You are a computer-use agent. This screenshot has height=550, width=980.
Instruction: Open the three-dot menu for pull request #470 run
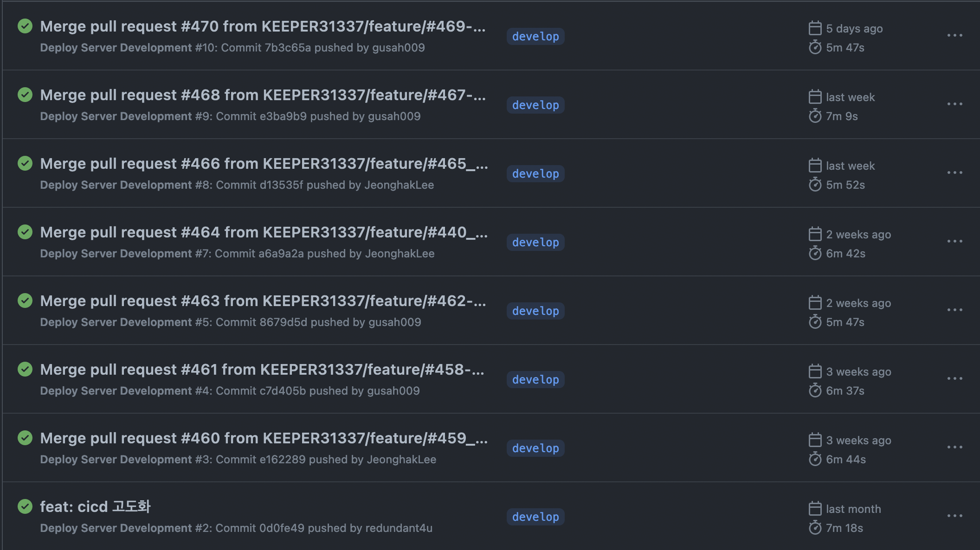[954, 35]
